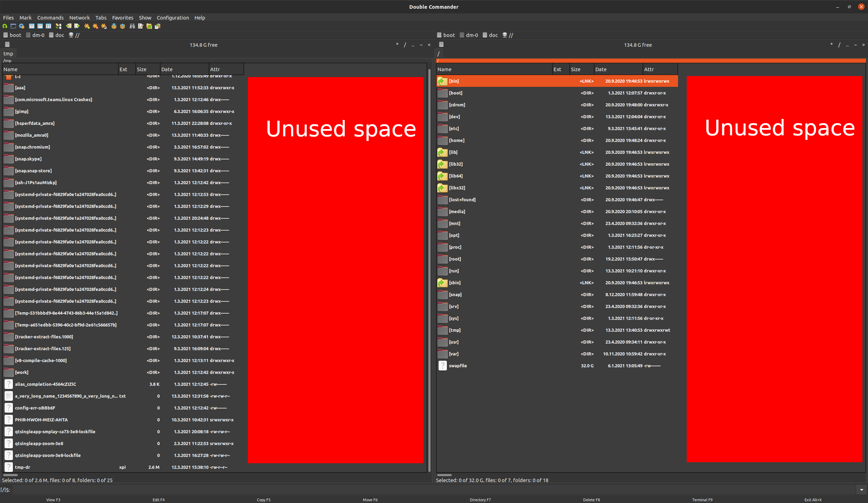Open the Options gear toolbar icon
868x503 pixels.
point(22,26)
